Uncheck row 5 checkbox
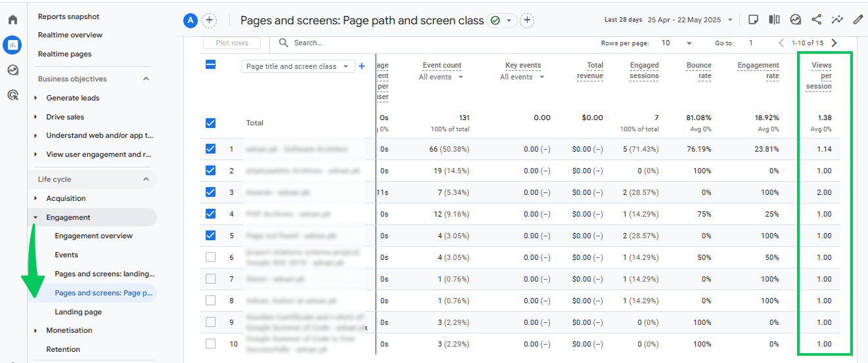 (x=210, y=236)
